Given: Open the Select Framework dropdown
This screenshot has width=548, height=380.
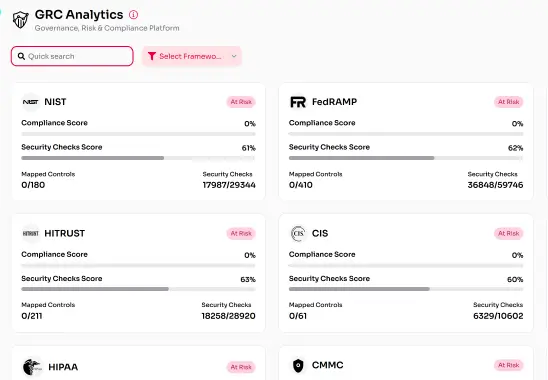Looking at the screenshot, I should tap(192, 56).
